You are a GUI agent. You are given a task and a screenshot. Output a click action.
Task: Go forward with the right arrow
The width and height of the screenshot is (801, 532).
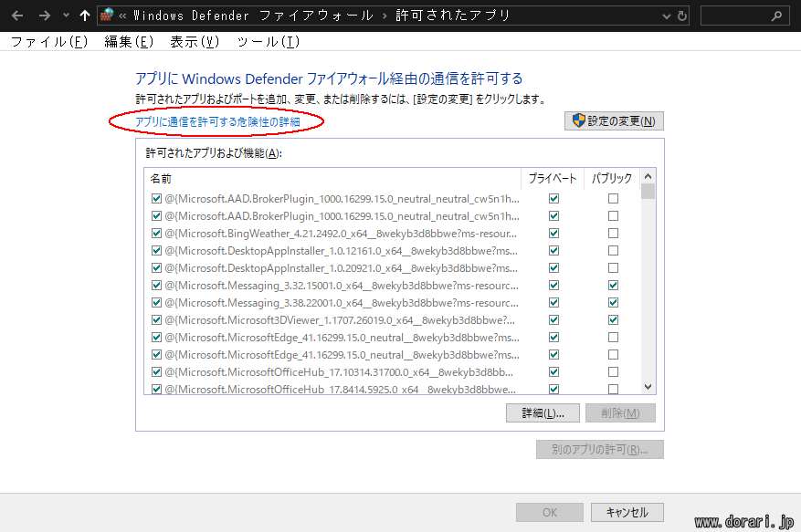tap(45, 16)
